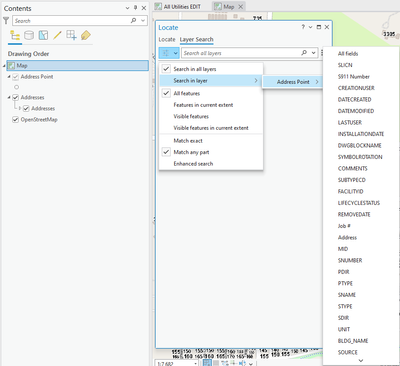Screen dimensions: 400x366
Task: Expand the nested Addresses sublayer
Action: [20, 108]
